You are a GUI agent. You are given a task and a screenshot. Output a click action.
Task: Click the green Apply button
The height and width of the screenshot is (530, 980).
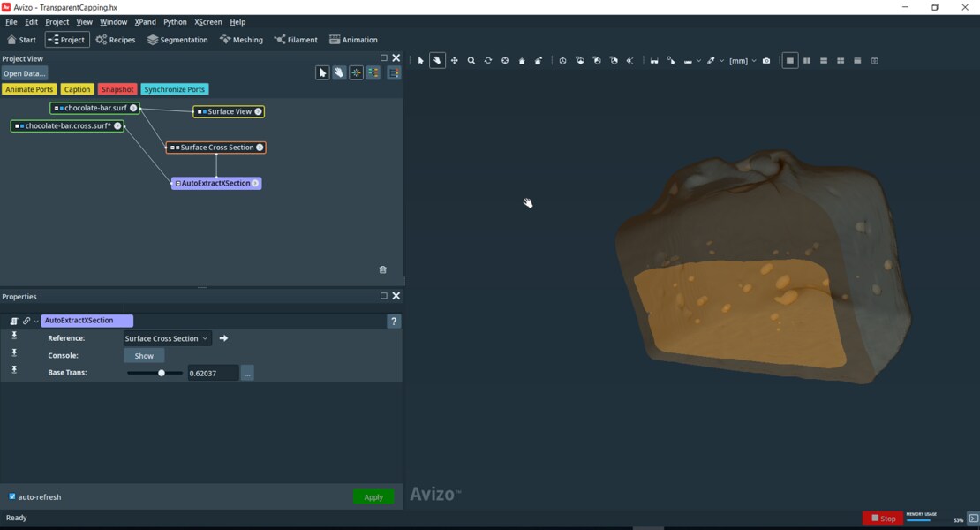click(x=373, y=497)
